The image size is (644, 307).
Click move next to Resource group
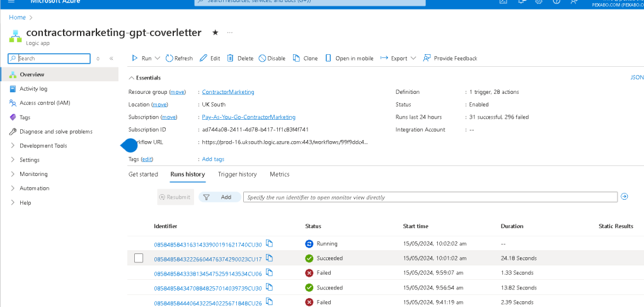pos(178,92)
